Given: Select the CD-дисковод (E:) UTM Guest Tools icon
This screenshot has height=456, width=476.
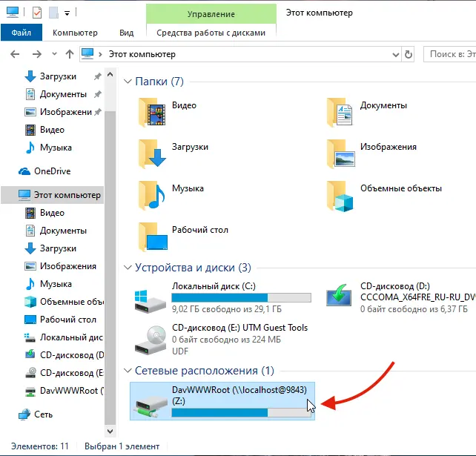Looking at the screenshot, I should click(151, 340).
